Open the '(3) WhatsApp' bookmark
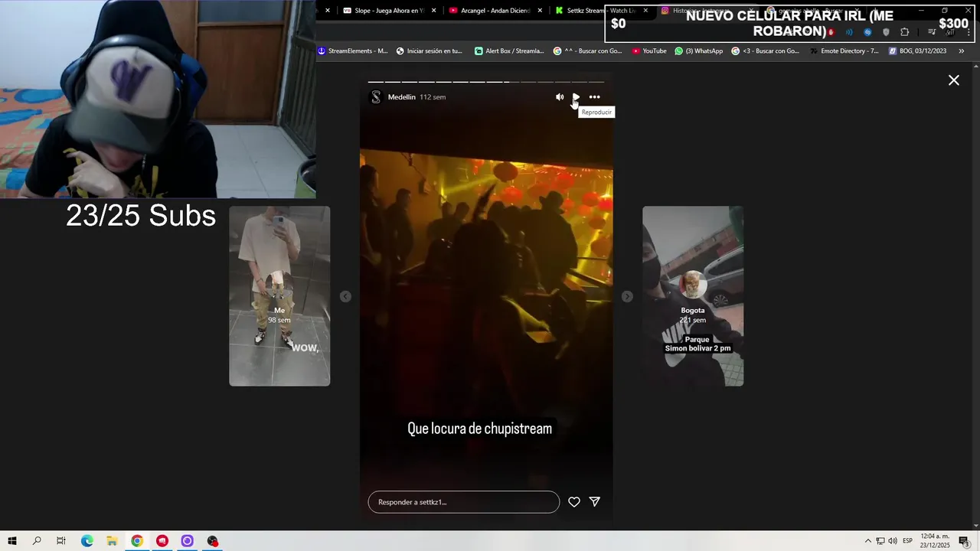 pyautogui.click(x=699, y=51)
